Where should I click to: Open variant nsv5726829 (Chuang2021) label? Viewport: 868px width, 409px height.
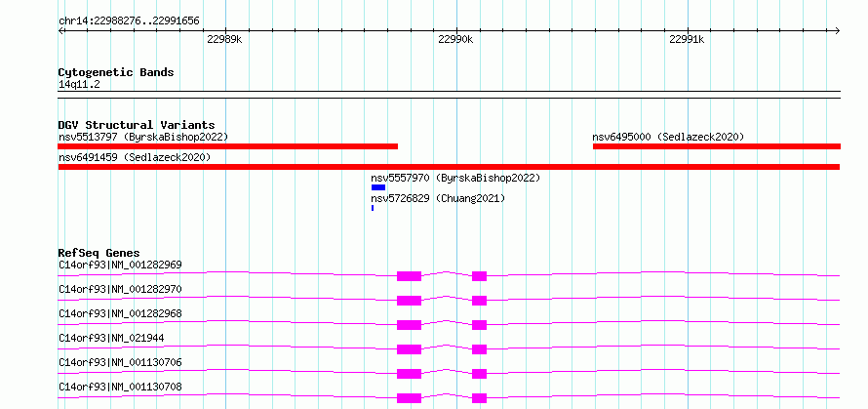coord(438,198)
